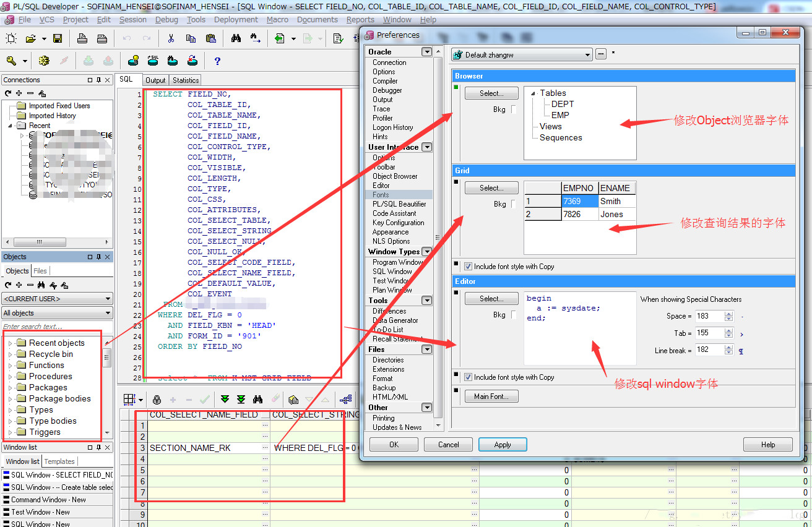This screenshot has height=527, width=812.
Task: Click the Log on key icon
Action: 11,61
